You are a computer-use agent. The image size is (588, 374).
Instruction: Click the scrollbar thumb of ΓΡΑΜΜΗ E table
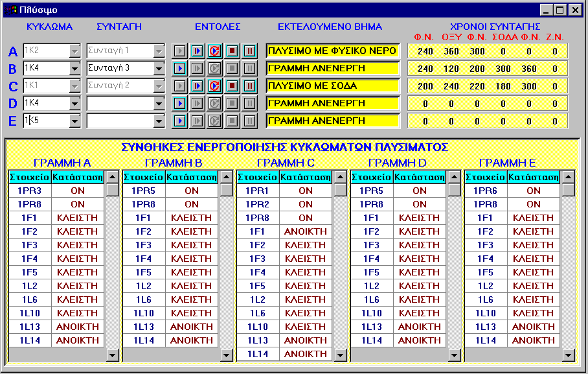568,190
